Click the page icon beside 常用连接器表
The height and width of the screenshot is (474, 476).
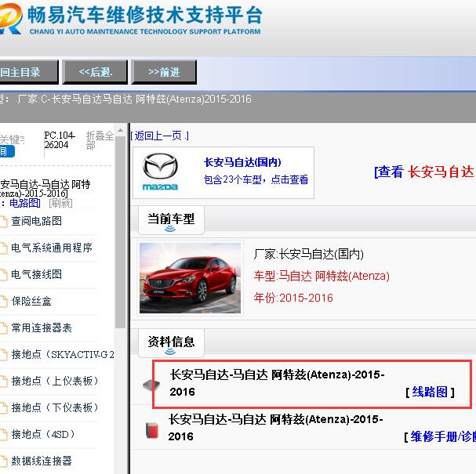click(3, 328)
